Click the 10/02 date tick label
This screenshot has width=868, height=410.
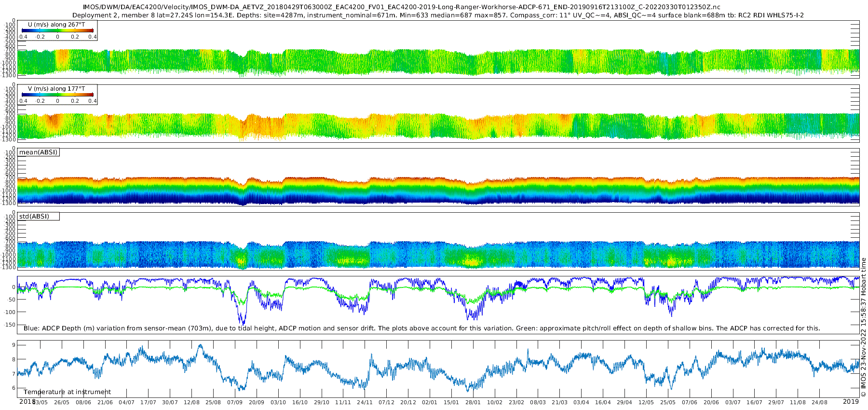495,402
